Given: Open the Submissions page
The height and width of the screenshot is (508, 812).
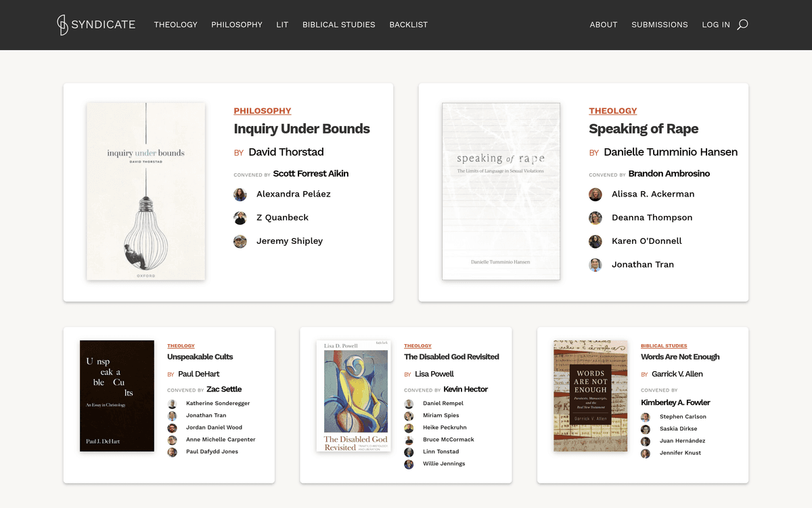Looking at the screenshot, I should click(660, 24).
